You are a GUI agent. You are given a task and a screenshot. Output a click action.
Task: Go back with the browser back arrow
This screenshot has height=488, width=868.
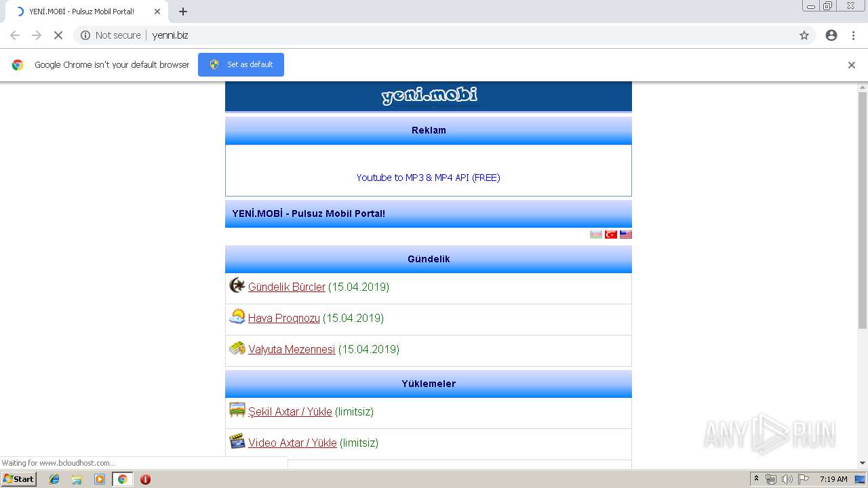(15, 35)
